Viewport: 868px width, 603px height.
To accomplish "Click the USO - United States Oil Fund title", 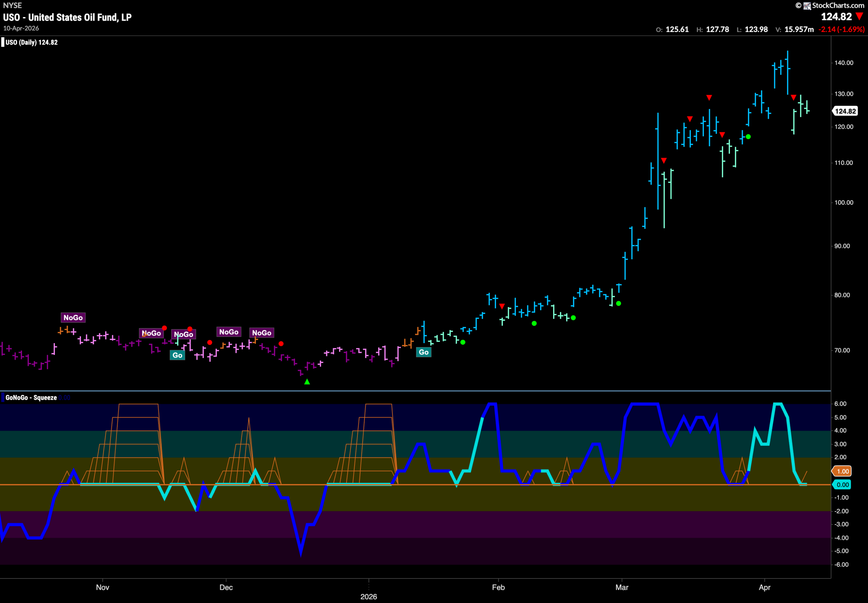I will 67,17.
